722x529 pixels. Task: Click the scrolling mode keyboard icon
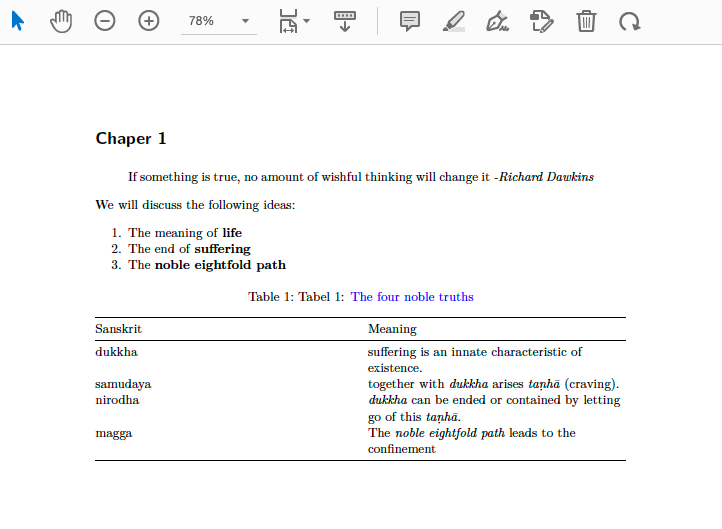(x=344, y=21)
